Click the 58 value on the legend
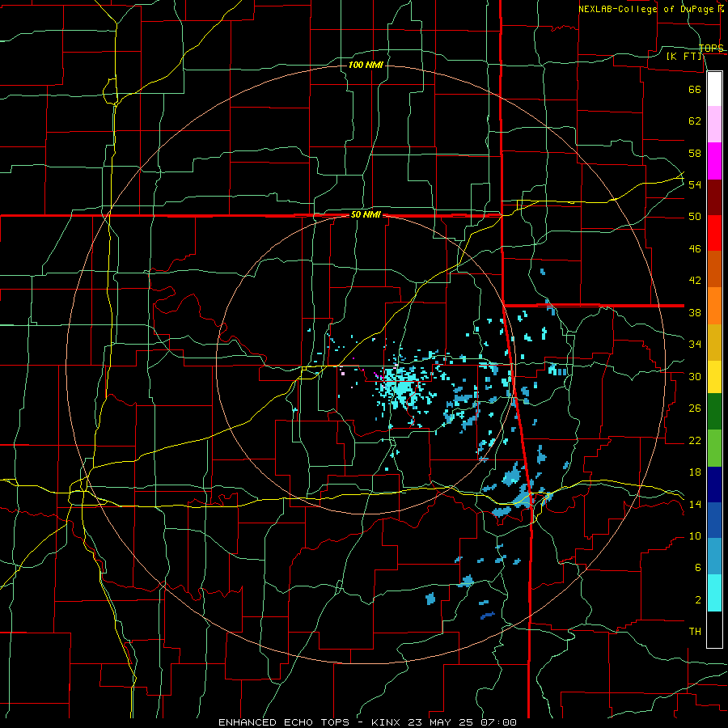The height and width of the screenshot is (728, 728). pyautogui.click(x=695, y=153)
